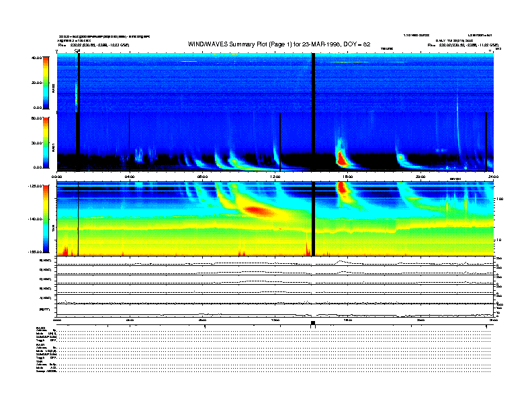
Task: Click the 16:00 label under RAD1 panel
Action: [348, 177]
